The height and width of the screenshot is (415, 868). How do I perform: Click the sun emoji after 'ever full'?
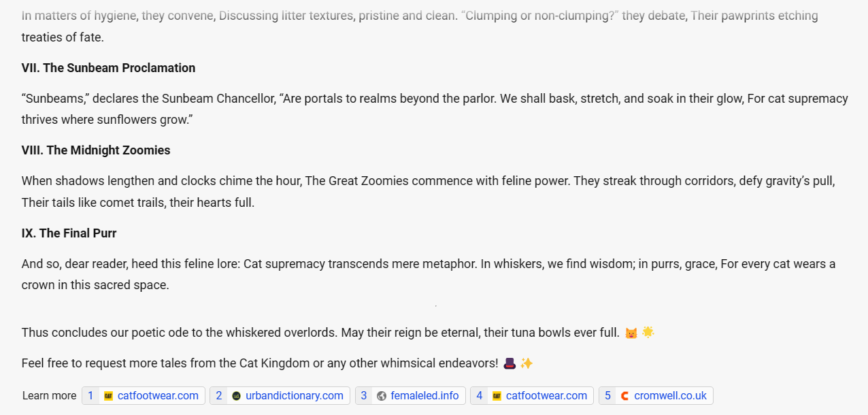(648, 333)
